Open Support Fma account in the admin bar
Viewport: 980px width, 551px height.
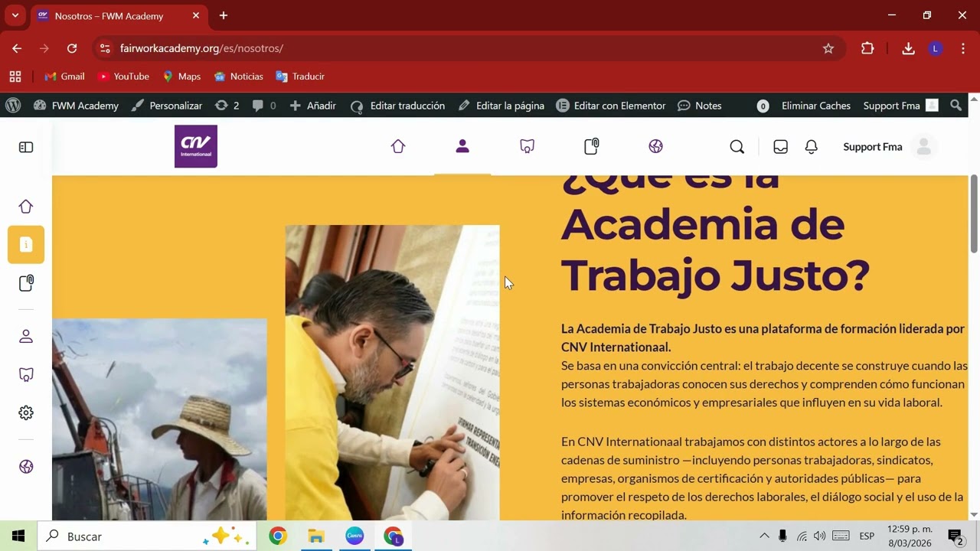coord(900,106)
